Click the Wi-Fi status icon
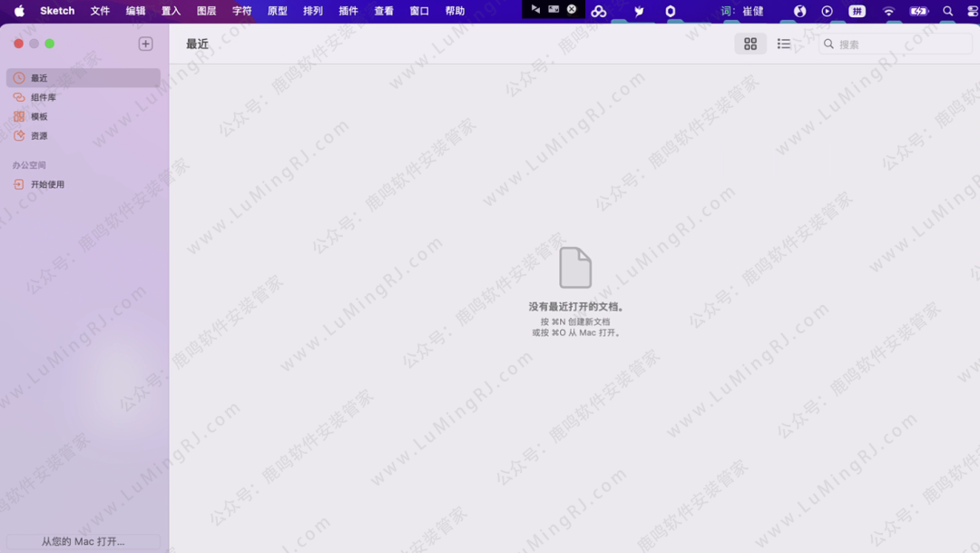Viewport: 980px width, 553px height. click(x=888, y=11)
